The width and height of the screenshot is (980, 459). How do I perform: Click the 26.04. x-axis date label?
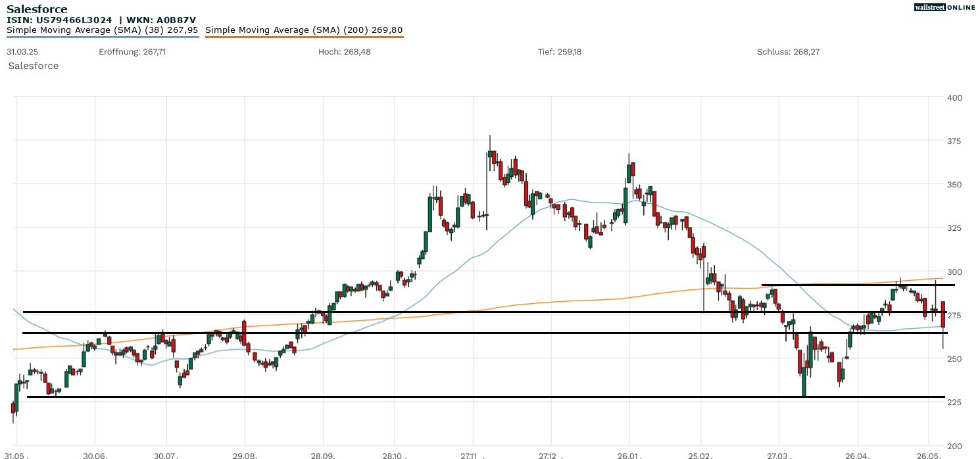857,455
